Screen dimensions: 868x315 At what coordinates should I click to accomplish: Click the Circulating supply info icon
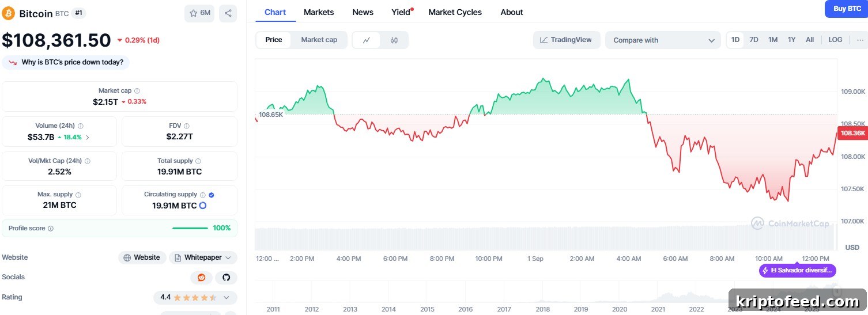(x=202, y=195)
